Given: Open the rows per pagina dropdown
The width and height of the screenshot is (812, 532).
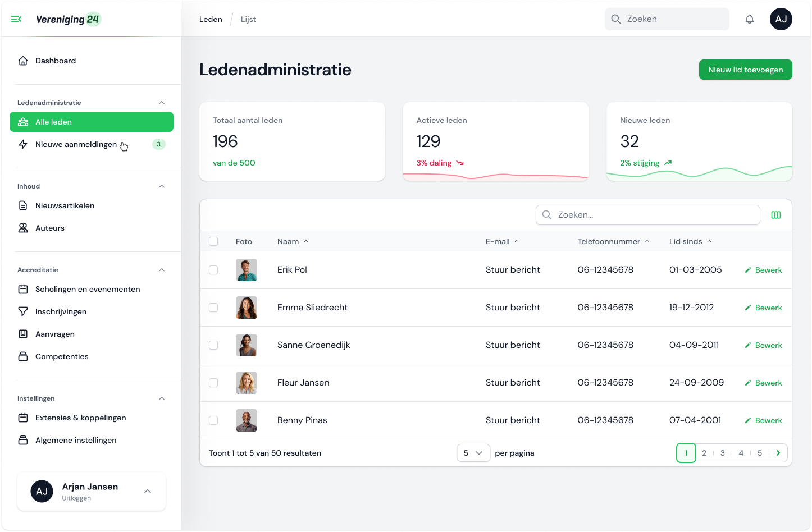Looking at the screenshot, I should (473, 453).
